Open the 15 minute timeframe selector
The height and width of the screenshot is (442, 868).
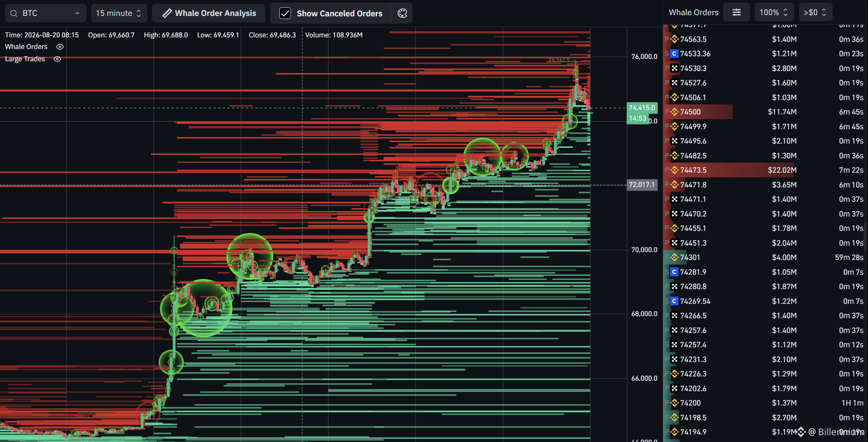coord(119,13)
